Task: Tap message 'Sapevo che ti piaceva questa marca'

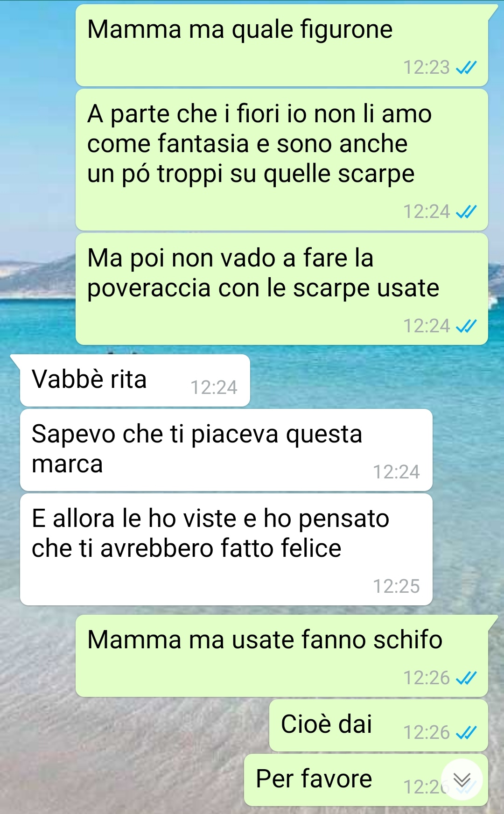Action: tap(226, 450)
